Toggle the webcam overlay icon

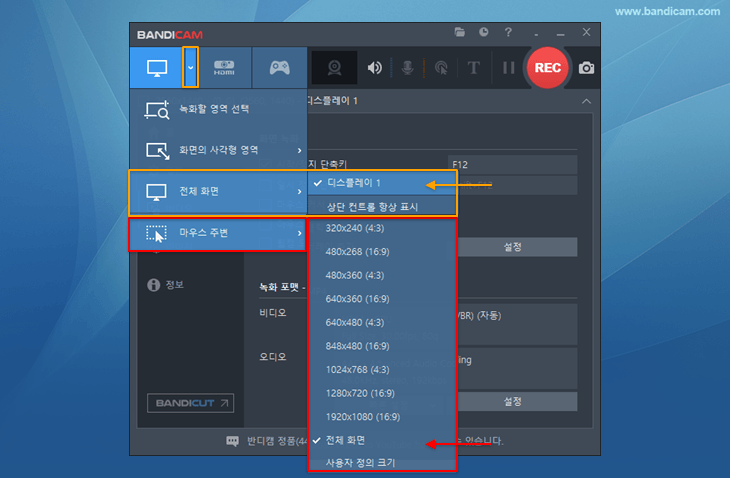pyautogui.click(x=334, y=67)
